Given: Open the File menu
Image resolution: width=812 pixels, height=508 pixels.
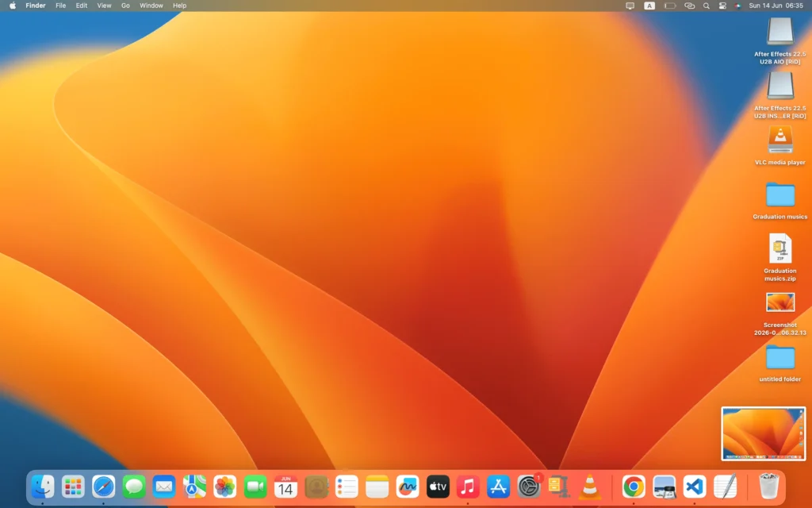Looking at the screenshot, I should pyautogui.click(x=60, y=6).
